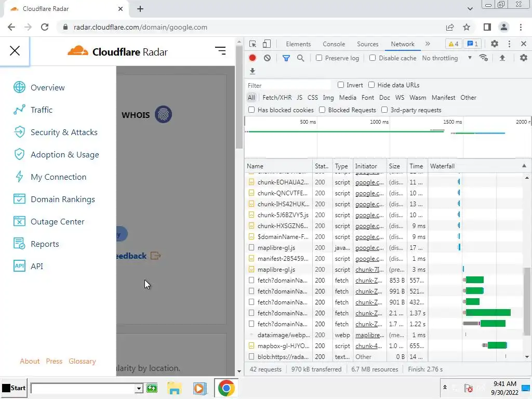The image size is (532, 399).
Task: Reload the page
Action: [x=45, y=27]
